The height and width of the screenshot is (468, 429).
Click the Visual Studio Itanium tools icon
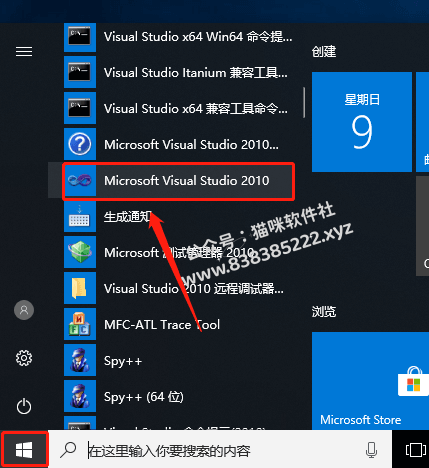pos(80,72)
